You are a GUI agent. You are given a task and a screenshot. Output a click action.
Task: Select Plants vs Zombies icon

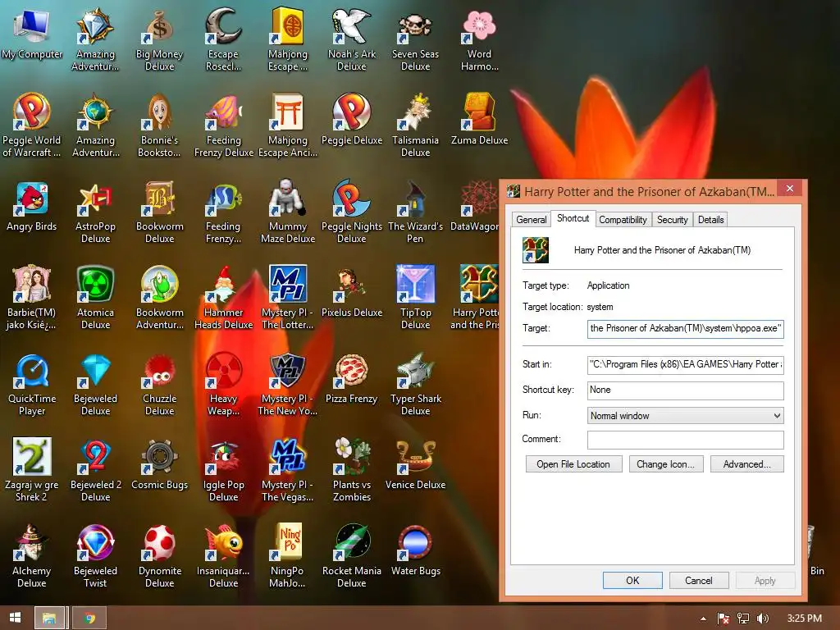[351, 456]
